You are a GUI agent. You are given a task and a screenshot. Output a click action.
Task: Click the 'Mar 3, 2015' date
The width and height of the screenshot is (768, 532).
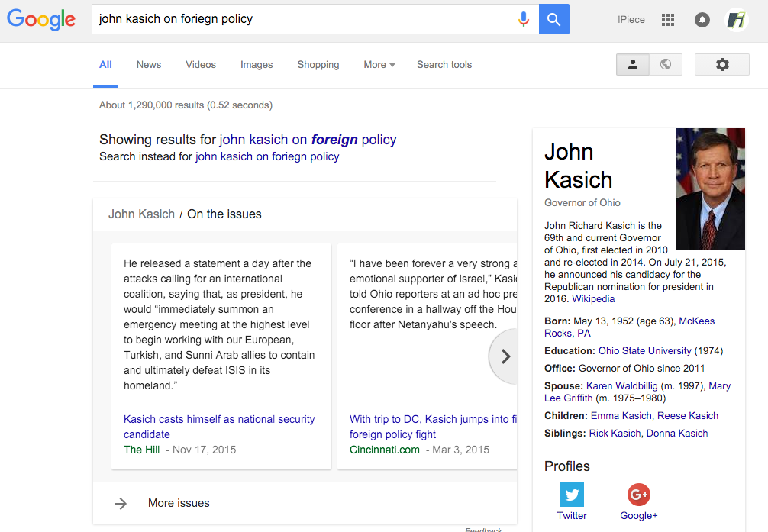pyautogui.click(x=461, y=450)
